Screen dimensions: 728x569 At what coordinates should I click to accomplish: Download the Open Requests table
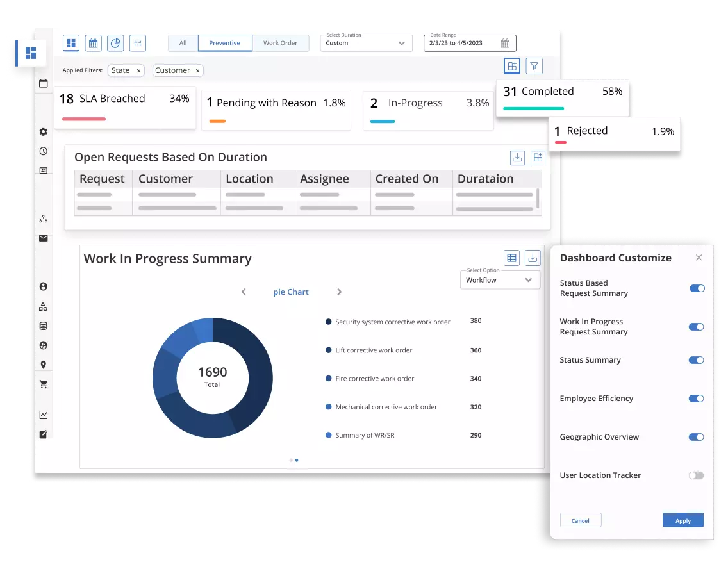(517, 158)
